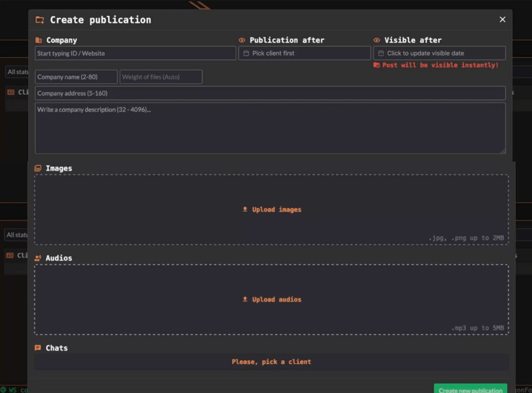Image resolution: width=532 pixels, height=393 pixels.
Task: Click the Company name field
Action: [x=76, y=77]
